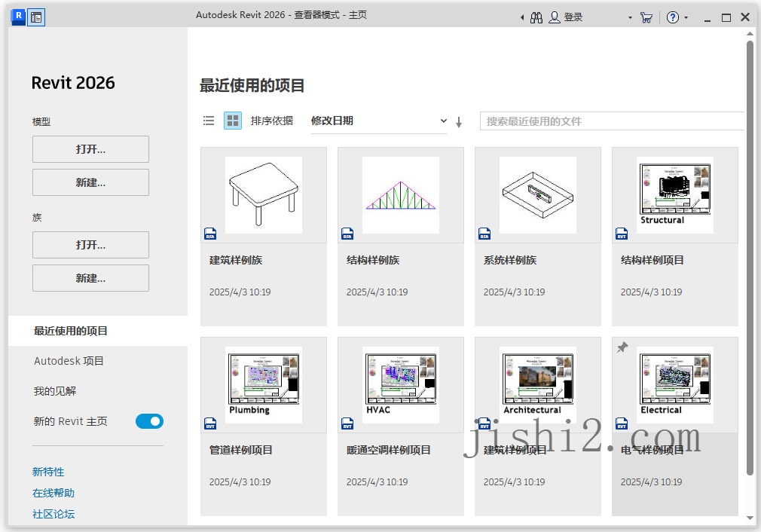
Task: Select 最近使用的项目 in sidebar
Action: point(97,331)
